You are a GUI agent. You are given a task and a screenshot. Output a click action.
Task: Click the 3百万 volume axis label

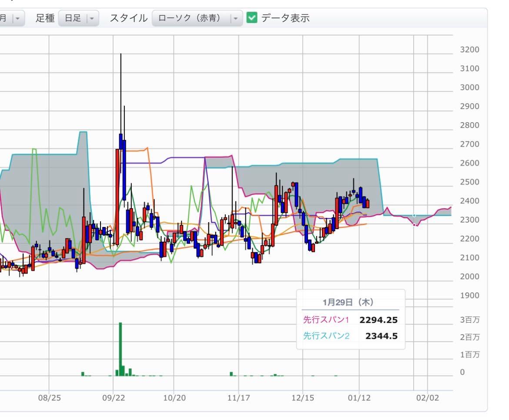click(470, 320)
